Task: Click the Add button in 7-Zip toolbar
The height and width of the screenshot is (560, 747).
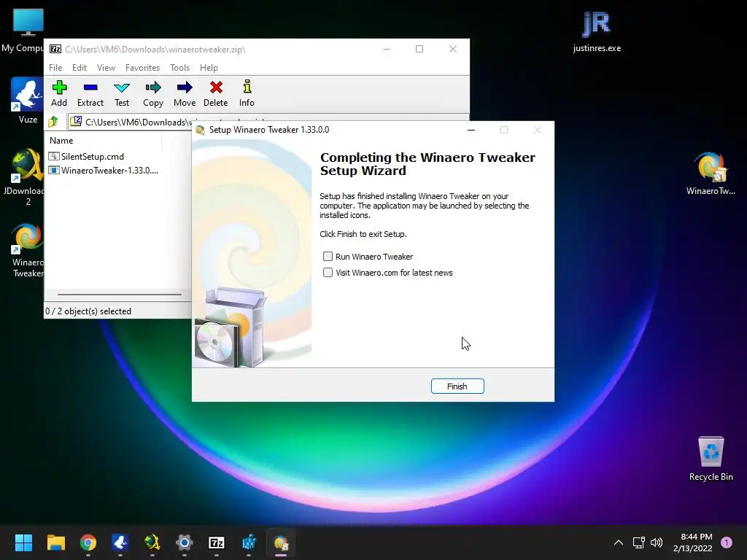Action: point(59,94)
